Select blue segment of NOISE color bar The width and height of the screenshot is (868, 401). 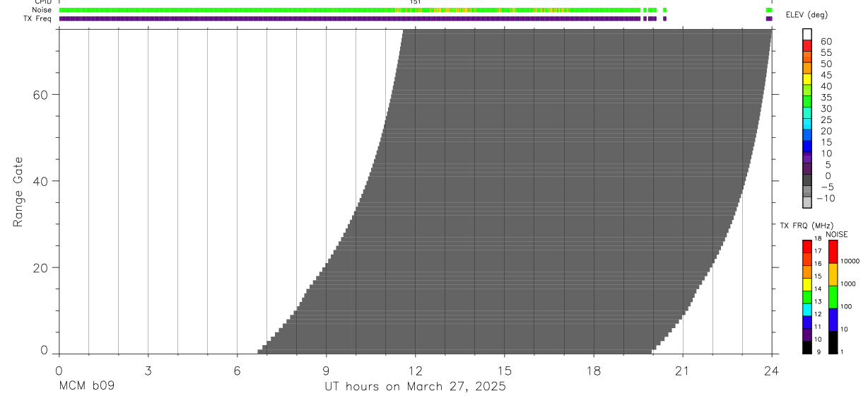[833, 320]
